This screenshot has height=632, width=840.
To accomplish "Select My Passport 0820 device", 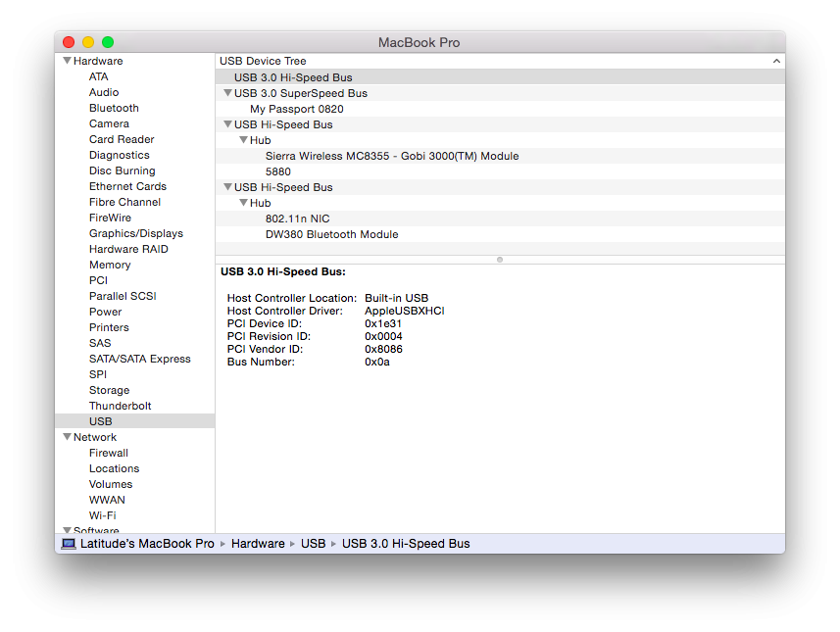I will (296, 109).
